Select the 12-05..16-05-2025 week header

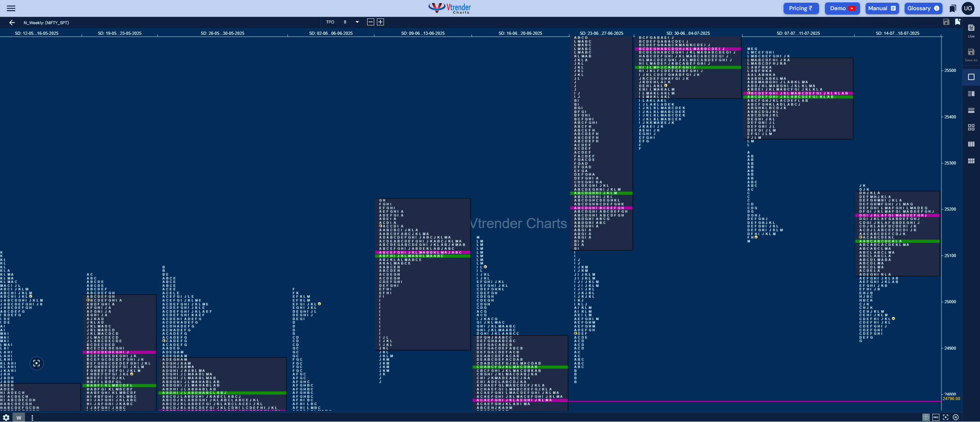pos(37,33)
